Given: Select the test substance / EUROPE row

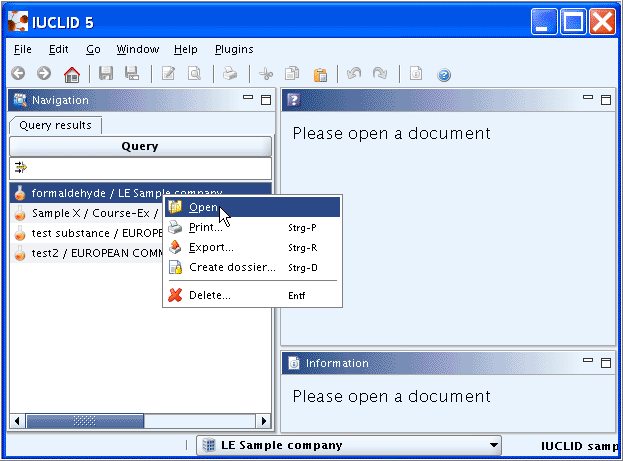Looking at the screenshot, I should (x=87, y=233).
